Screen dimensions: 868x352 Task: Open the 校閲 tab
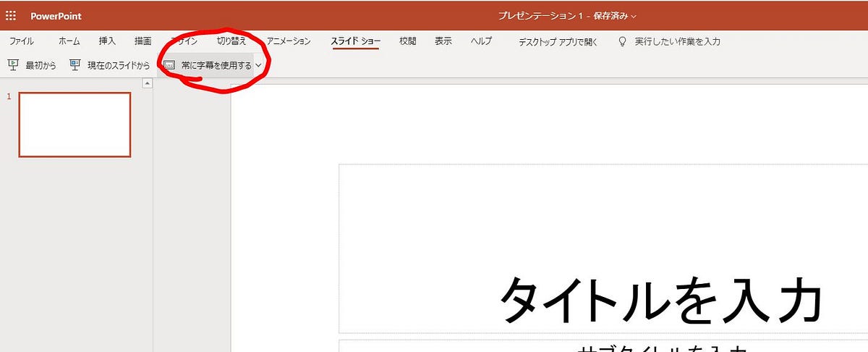pyautogui.click(x=408, y=41)
